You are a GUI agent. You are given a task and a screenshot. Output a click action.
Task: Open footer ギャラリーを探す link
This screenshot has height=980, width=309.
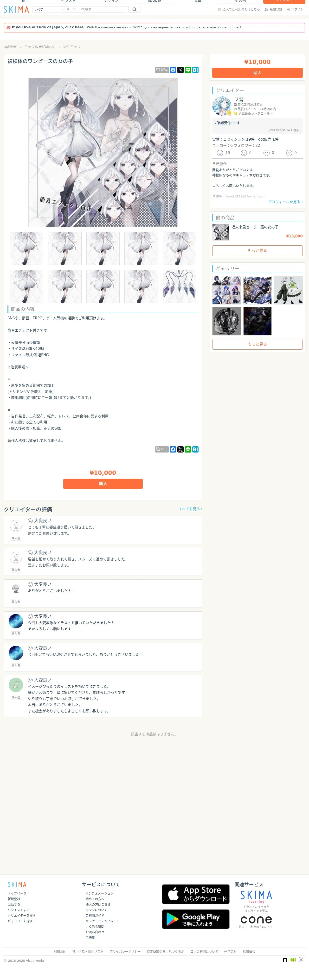pos(20,921)
